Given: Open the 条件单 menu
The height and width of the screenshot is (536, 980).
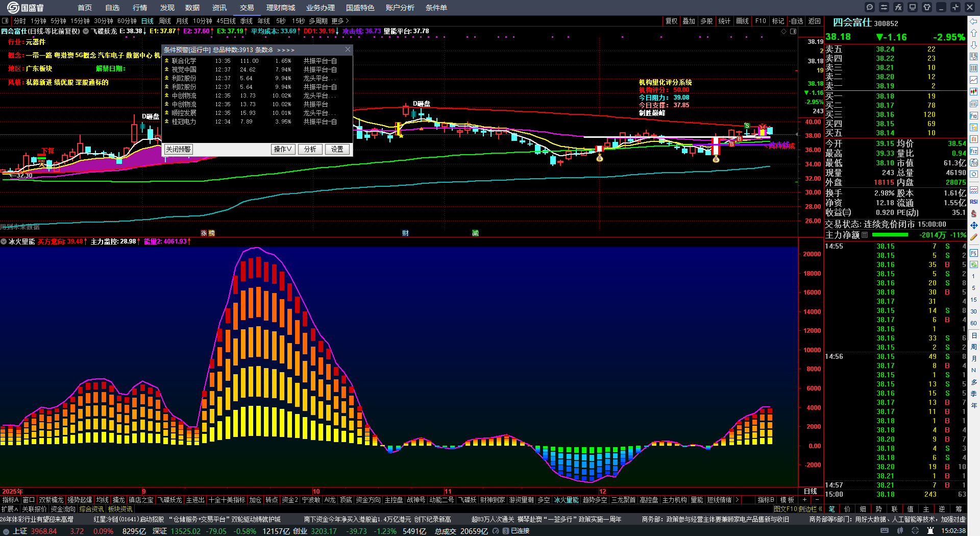Looking at the screenshot, I should 436,8.
